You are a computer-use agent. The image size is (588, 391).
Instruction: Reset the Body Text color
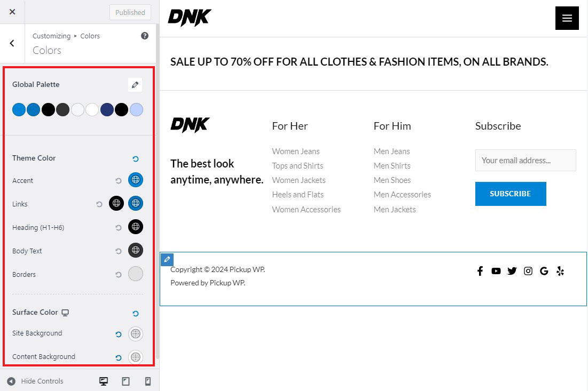119,251
